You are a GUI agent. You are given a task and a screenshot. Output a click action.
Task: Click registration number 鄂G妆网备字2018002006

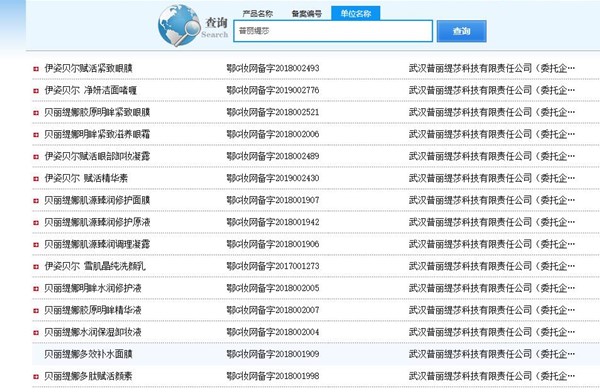click(273, 134)
